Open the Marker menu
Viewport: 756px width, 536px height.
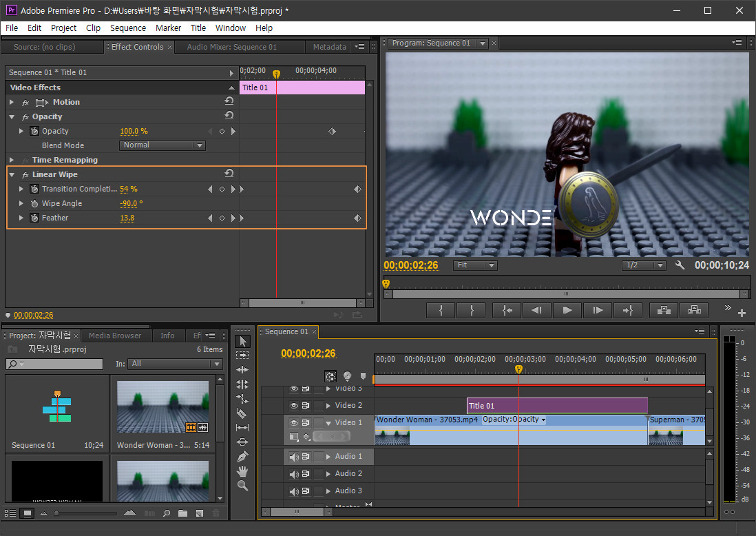click(x=168, y=28)
